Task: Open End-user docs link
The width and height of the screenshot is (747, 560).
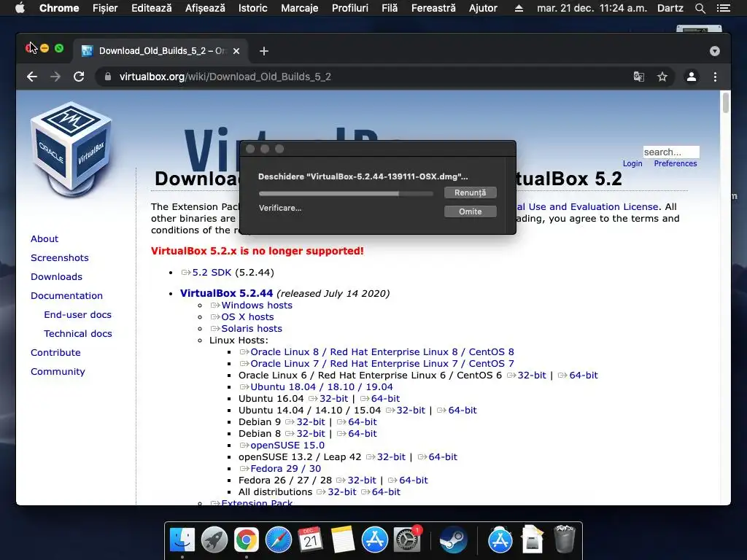Action: (x=77, y=315)
